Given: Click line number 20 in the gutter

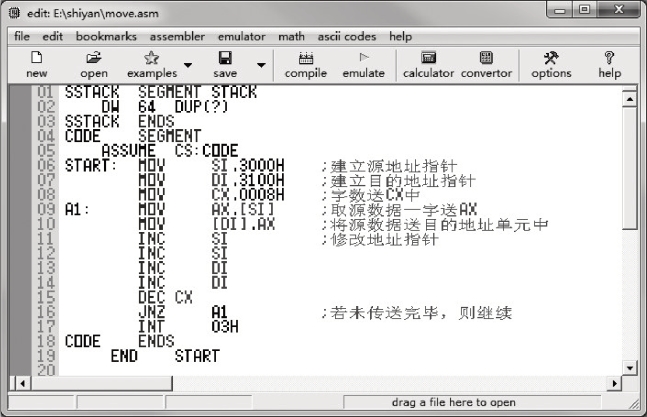Looking at the screenshot, I should (46, 370).
